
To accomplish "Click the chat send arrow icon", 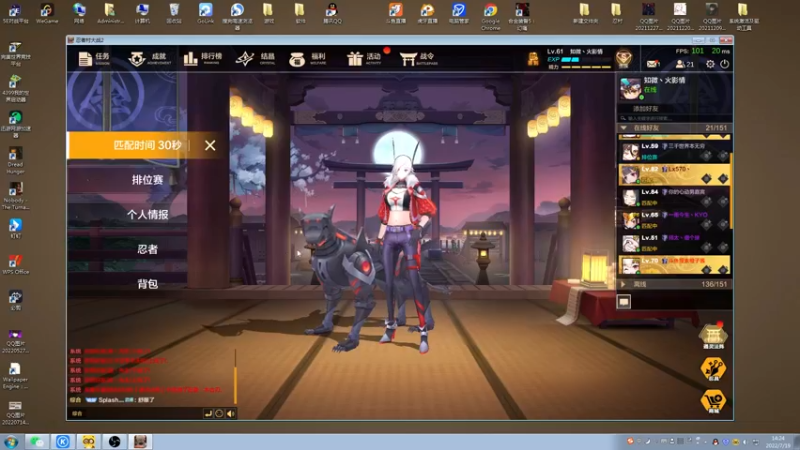I will coord(208,414).
